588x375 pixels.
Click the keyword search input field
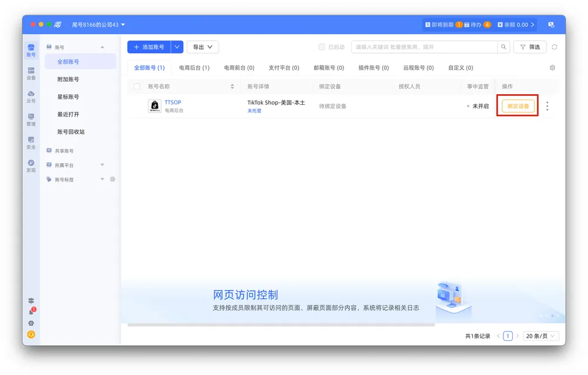[x=423, y=47]
